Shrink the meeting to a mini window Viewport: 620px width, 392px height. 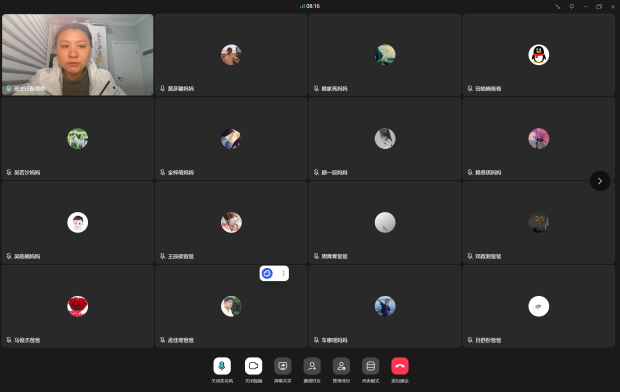tap(558, 6)
